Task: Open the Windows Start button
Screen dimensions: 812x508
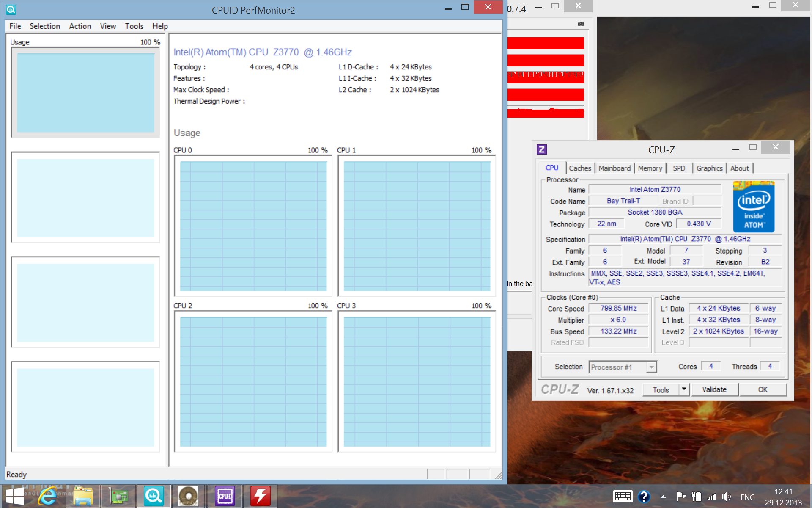Action: pos(14,496)
